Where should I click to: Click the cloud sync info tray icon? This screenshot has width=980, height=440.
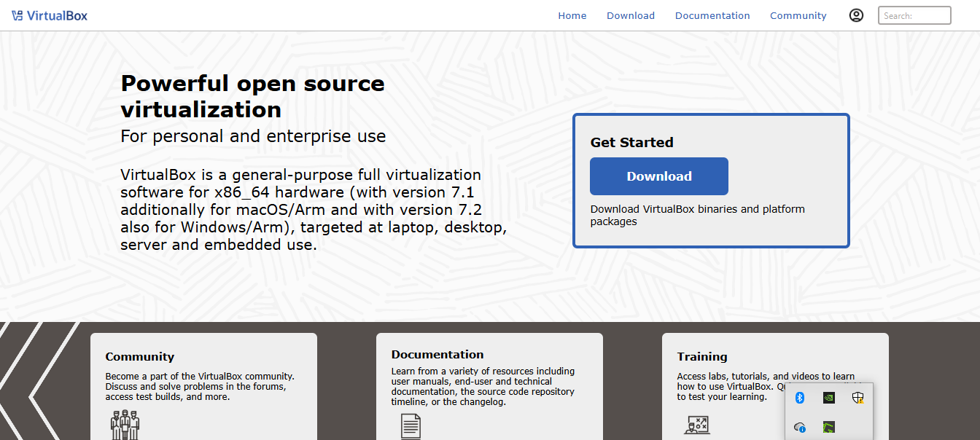[799, 428]
